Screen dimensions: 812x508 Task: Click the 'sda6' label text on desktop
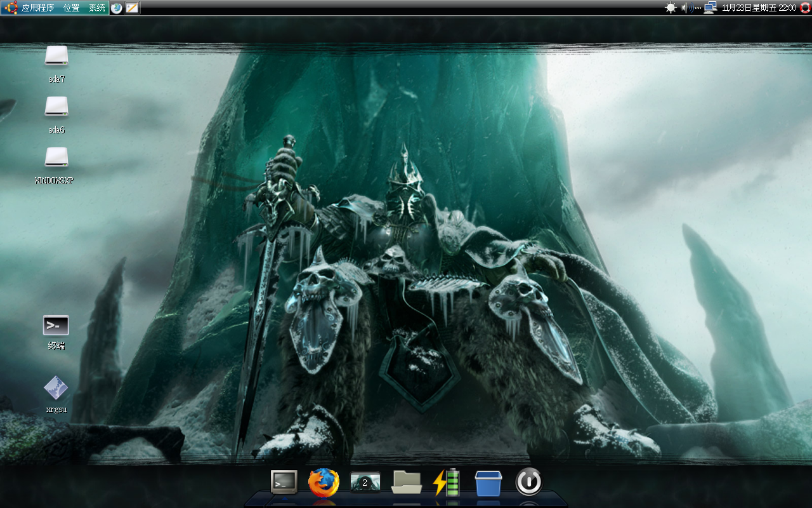56,130
